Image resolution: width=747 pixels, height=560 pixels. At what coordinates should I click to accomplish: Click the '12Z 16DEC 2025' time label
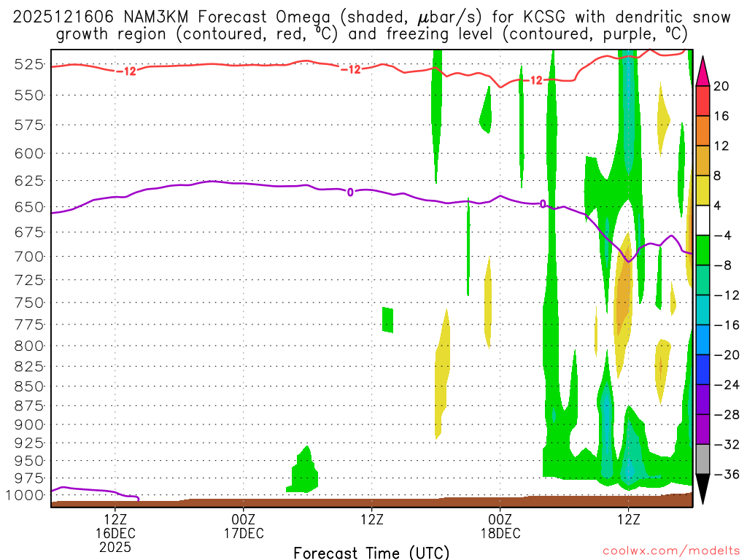(x=115, y=532)
